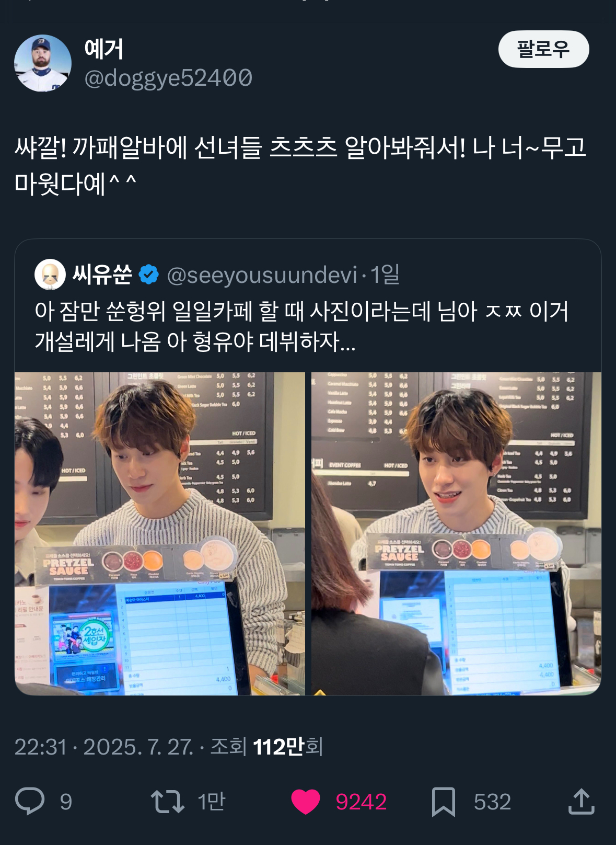Tap the reply speech bubble icon
This screenshot has width=616, height=845.
[x=30, y=801]
